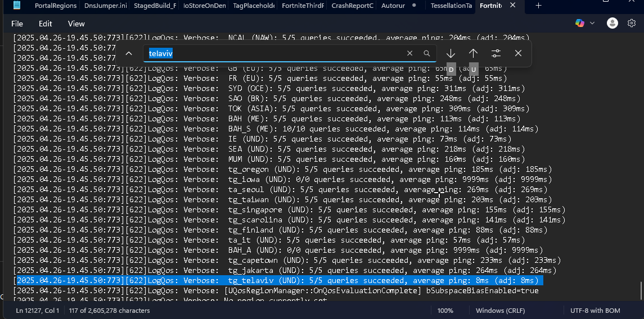The width and height of the screenshot is (644, 319).
Task: Click the character count status entry
Action: (109, 311)
